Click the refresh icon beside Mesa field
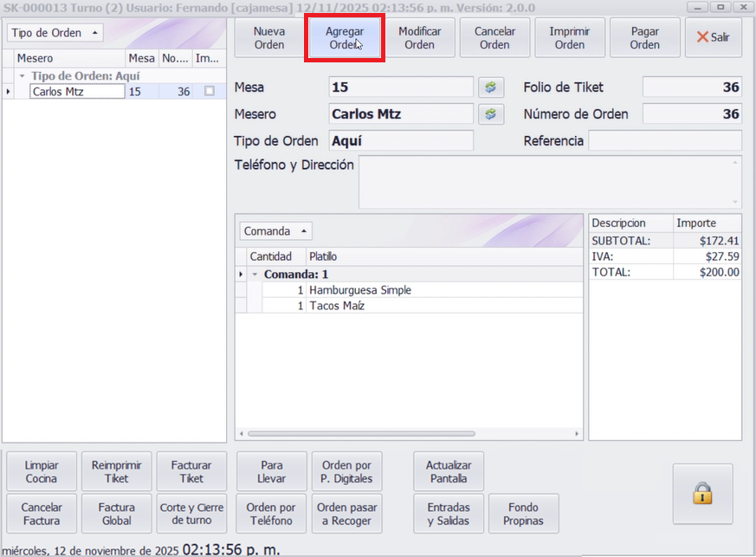The image size is (756, 557). tap(491, 87)
